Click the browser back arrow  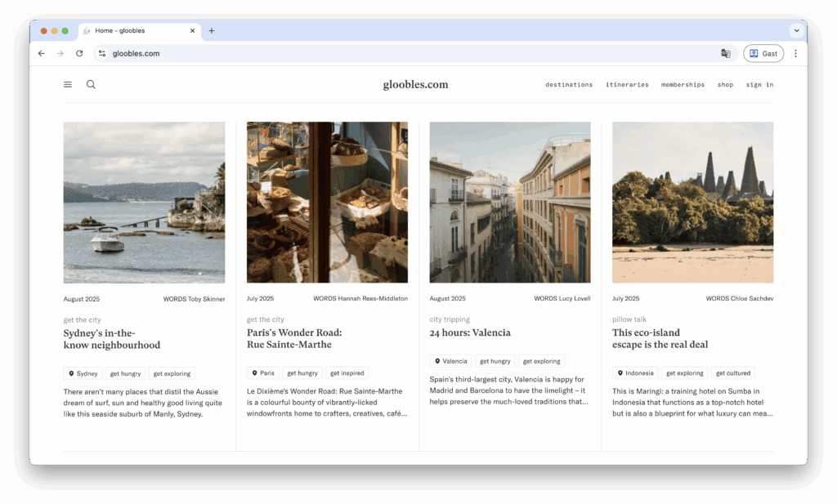click(42, 54)
